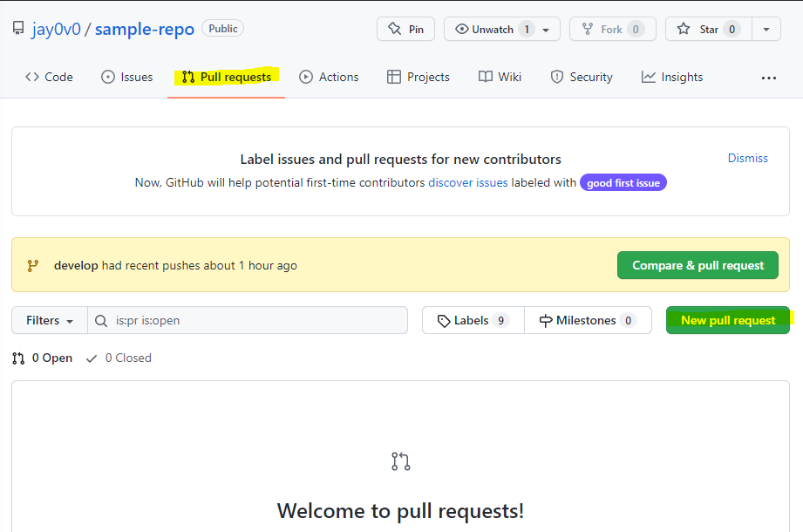Click the Label issues and pull requests heading
Screen dimensions: 803x532
click(x=400, y=160)
